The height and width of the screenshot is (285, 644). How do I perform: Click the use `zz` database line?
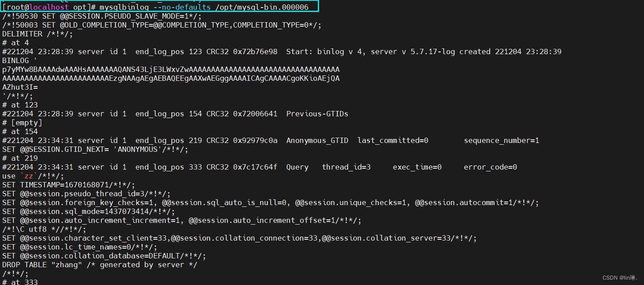click(33, 176)
